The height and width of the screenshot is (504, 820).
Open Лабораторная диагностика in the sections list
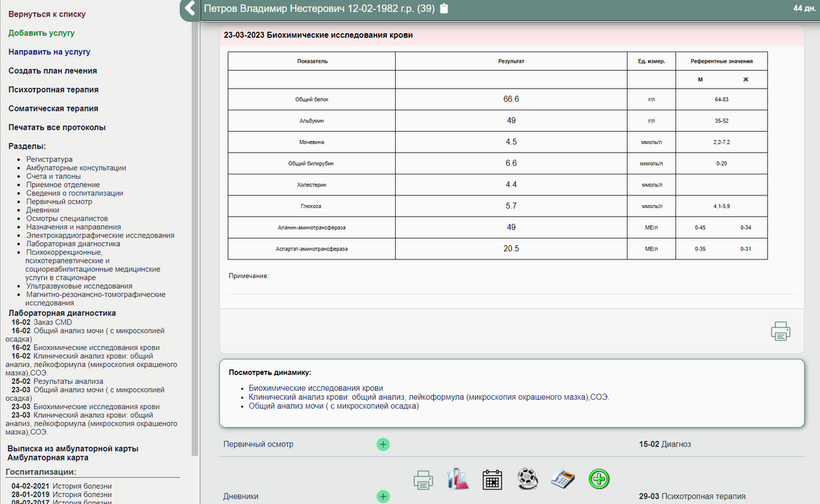pos(73,244)
